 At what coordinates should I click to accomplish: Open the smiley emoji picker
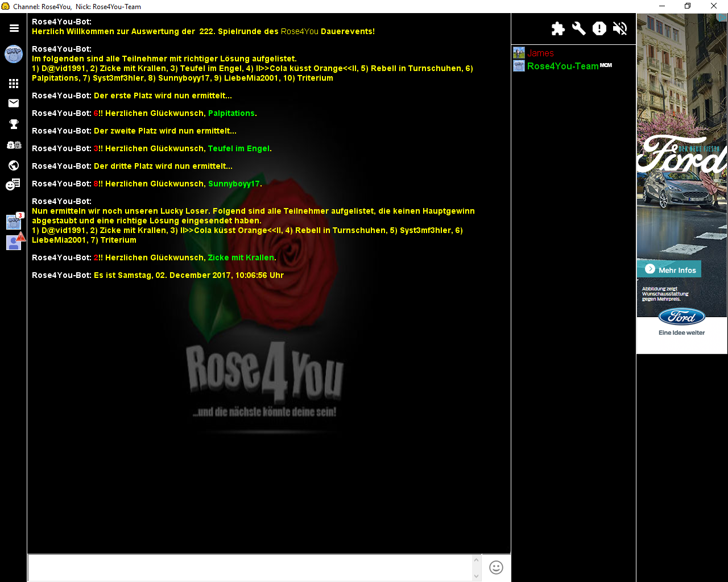pos(496,568)
